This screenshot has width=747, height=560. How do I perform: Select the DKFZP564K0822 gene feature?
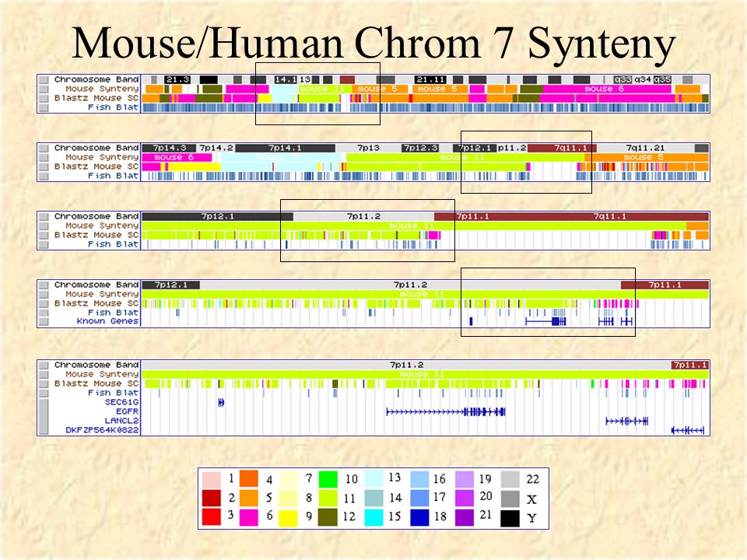point(687,430)
